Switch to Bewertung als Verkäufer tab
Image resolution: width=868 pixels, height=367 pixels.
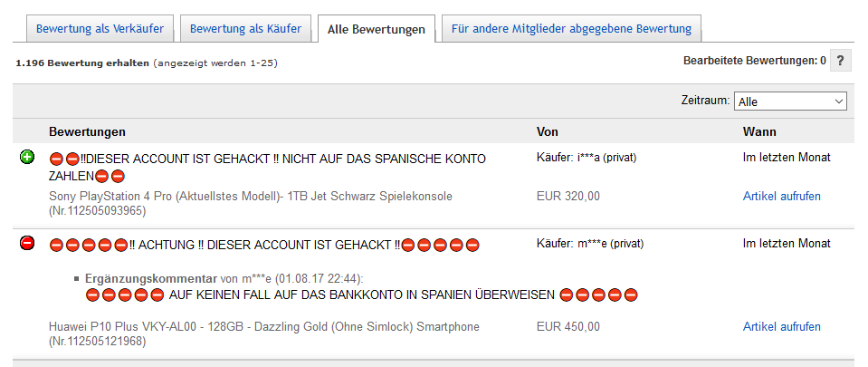[x=100, y=28]
